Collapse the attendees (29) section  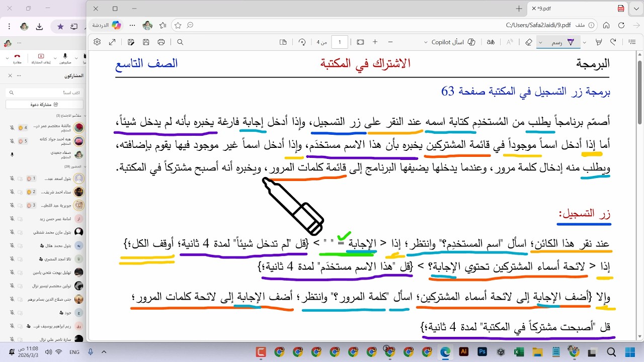pyautogui.click(x=84, y=166)
